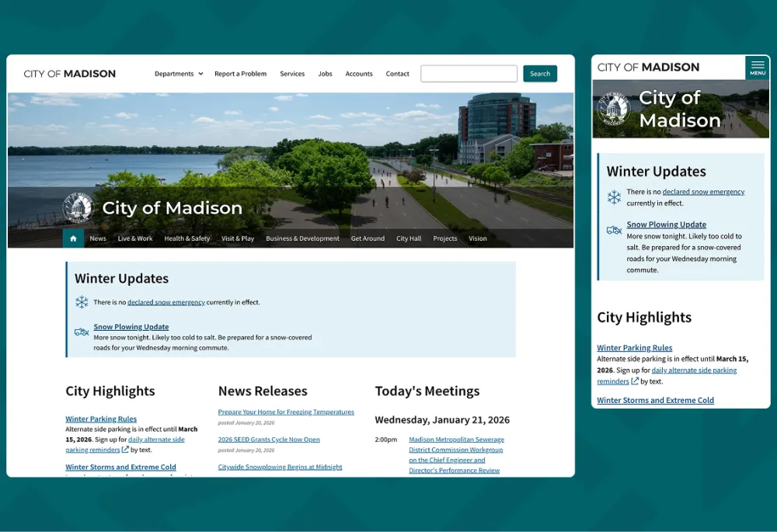The image size is (777, 532).
Task: Go to the Jobs page
Action: pos(325,74)
